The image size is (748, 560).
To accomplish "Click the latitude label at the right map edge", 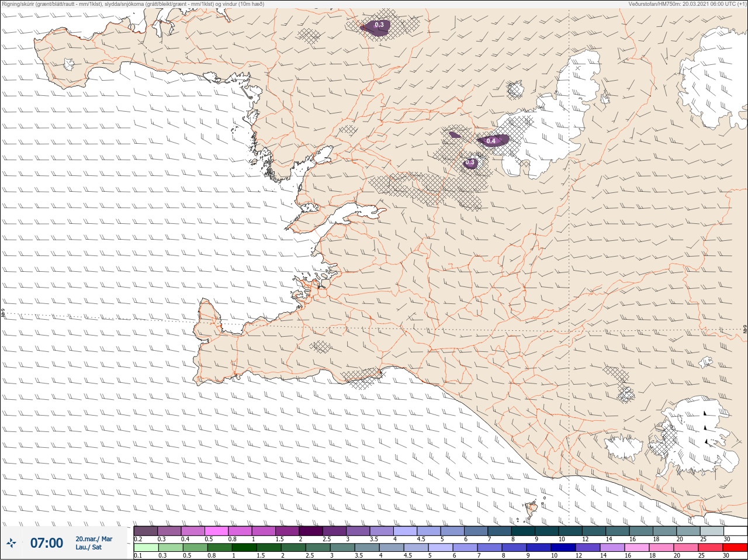I will tap(745, 330).
